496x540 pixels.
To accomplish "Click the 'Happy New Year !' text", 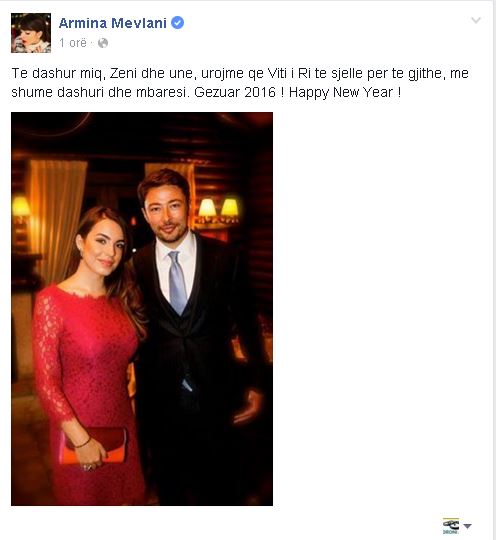I will tap(345, 92).
